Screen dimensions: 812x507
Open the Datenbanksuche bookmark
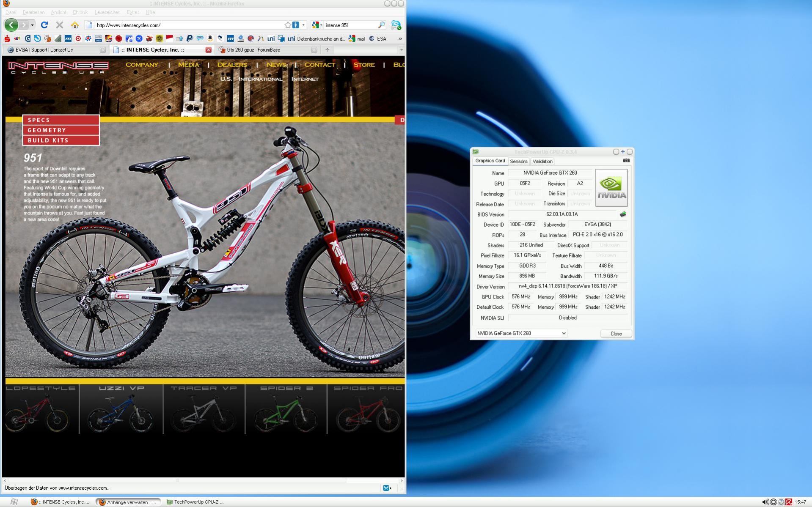(x=317, y=38)
